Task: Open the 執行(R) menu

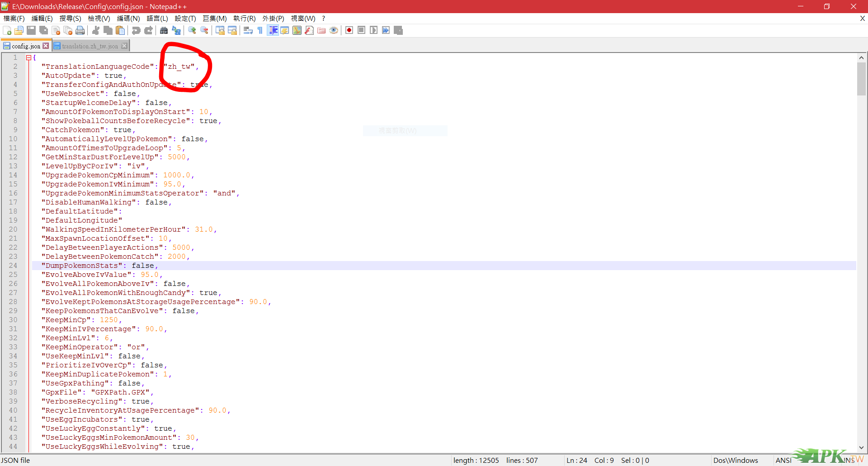Action: [x=245, y=19]
